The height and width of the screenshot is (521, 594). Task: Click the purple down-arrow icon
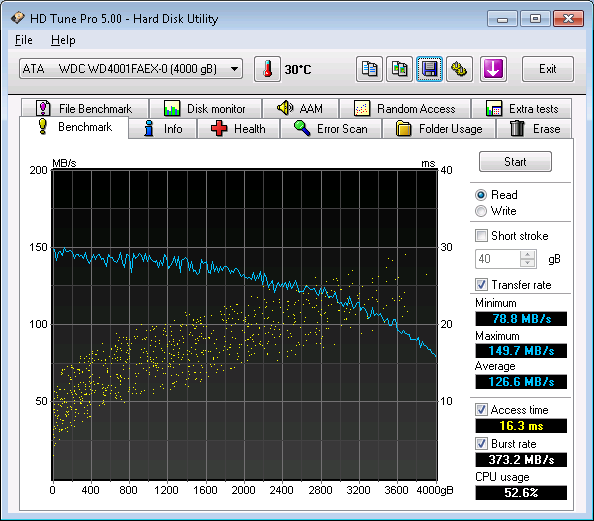[493, 69]
